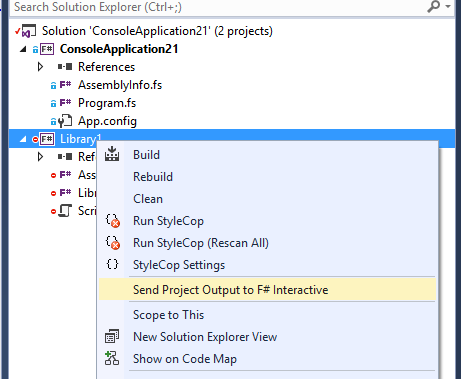Viewport: 461px width, 379px height.
Task: Click the New Solution Explorer View icon
Action: click(112, 336)
